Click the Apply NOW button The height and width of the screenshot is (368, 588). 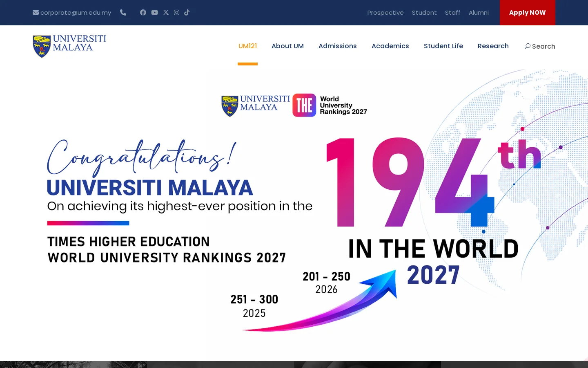528,13
